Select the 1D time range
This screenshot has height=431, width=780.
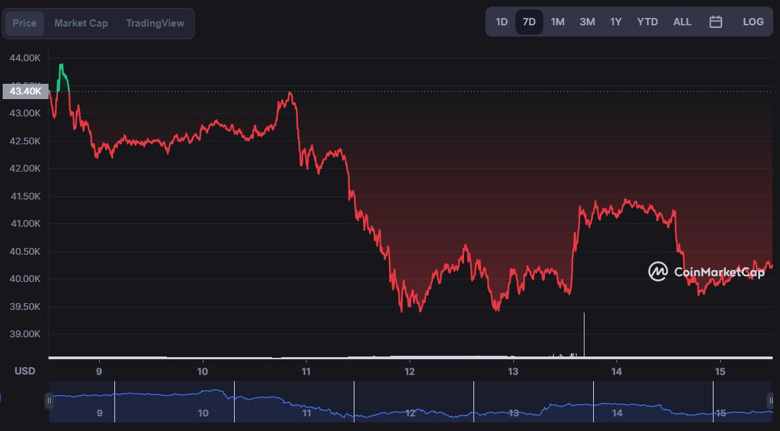(x=502, y=22)
